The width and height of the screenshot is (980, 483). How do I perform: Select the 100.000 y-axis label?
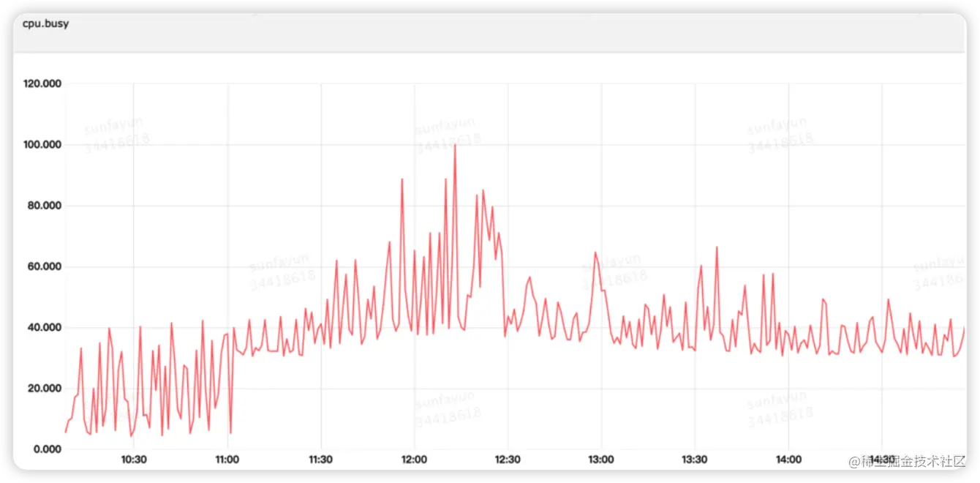(x=42, y=145)
